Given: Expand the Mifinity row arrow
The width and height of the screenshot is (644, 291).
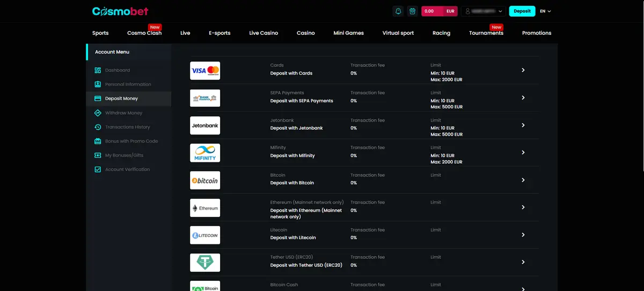Looking at the screenshot, I should [x=523, y=152].
